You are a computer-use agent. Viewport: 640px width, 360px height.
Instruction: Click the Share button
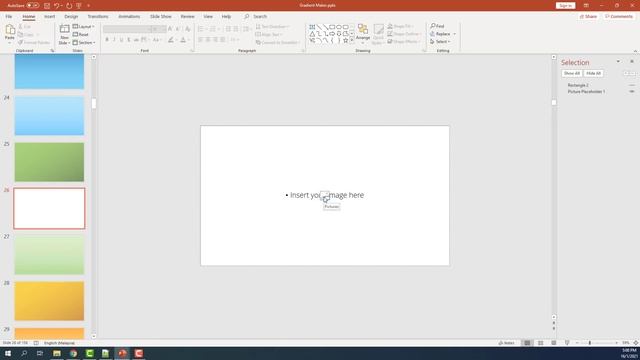point(588,17)
